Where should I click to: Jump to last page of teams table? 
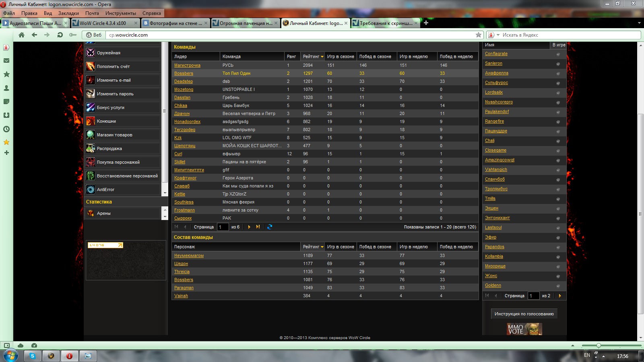click(258, 227)
